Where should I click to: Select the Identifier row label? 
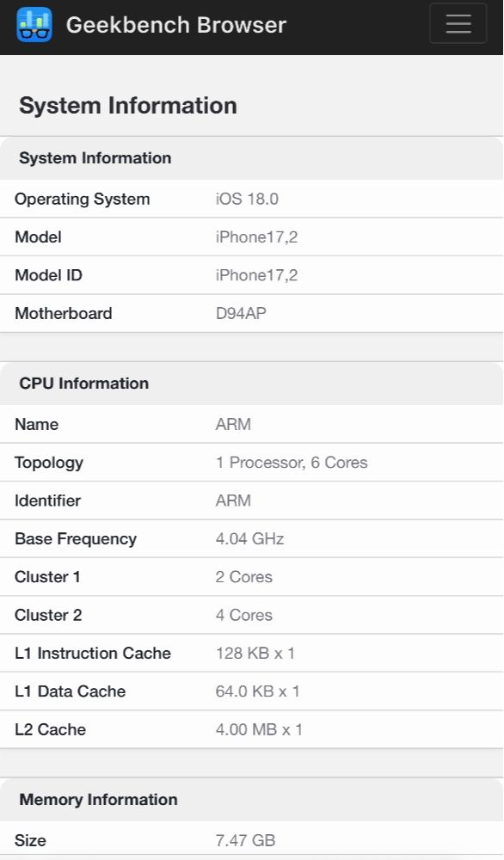47,501
